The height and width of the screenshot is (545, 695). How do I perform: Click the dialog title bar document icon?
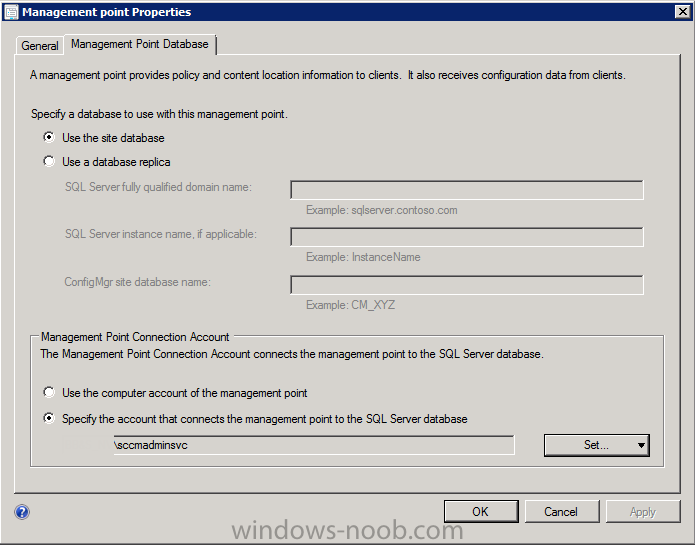pos(11,12)
